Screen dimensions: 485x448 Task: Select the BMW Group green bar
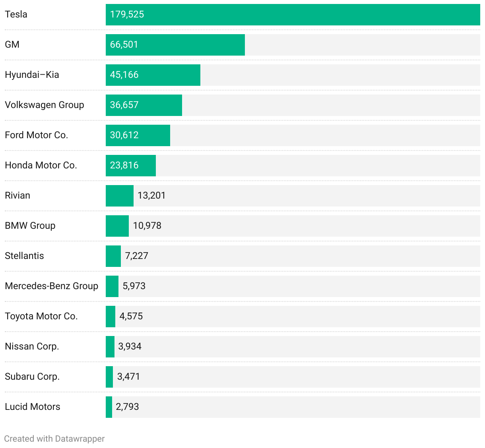[x=117, y=226]
